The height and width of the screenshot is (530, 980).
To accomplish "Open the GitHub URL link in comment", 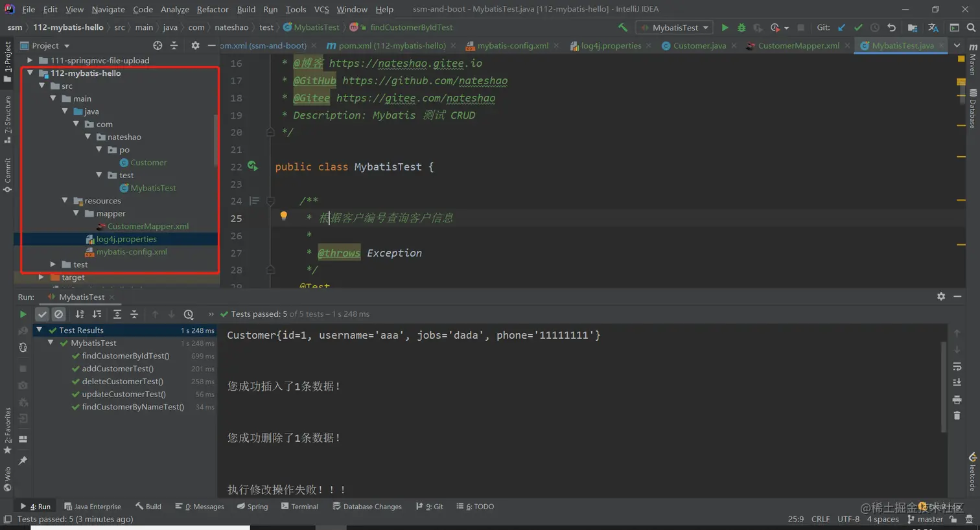I will pos(425,81).
